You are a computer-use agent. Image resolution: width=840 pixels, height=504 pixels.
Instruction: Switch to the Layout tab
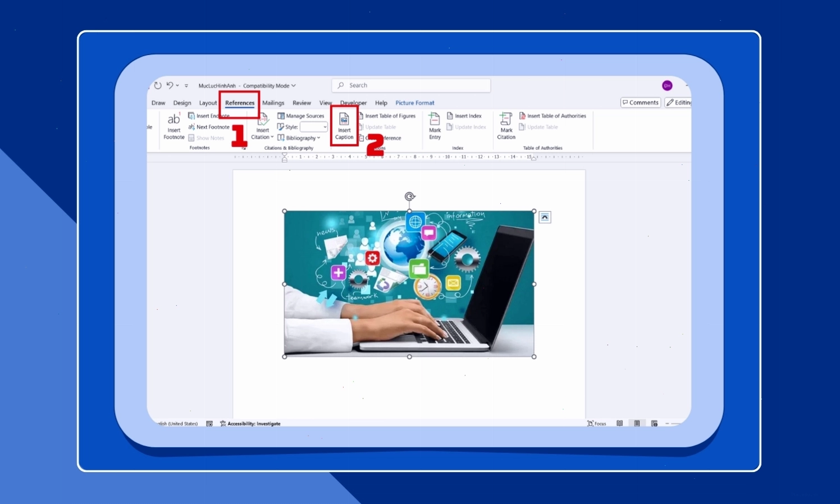pyautogui.click(x=208, y=103)
